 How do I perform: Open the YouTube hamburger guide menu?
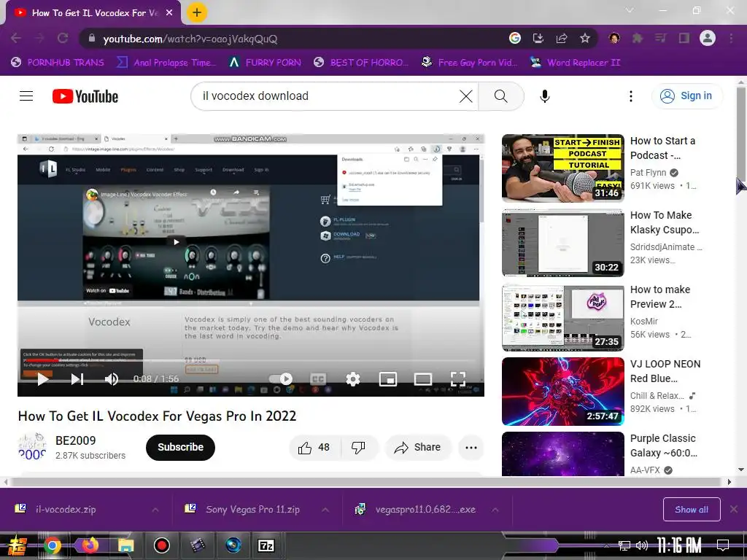26,96
